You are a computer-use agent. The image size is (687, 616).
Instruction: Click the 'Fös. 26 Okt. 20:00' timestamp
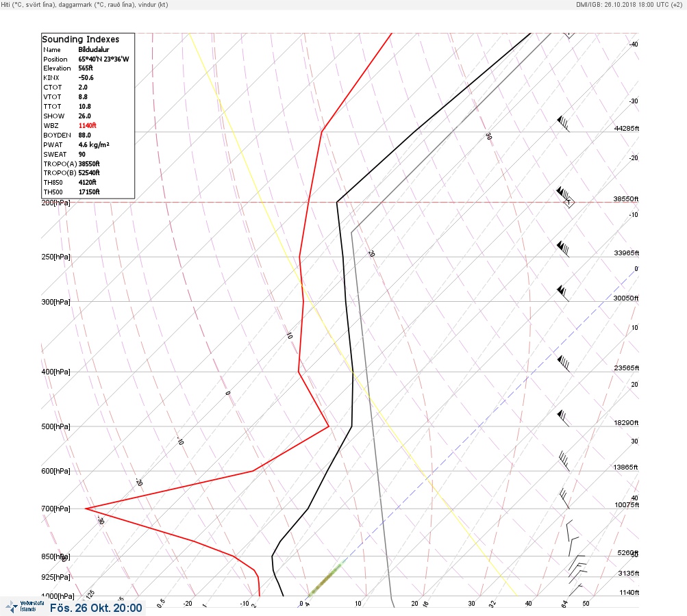click(96, 608)
